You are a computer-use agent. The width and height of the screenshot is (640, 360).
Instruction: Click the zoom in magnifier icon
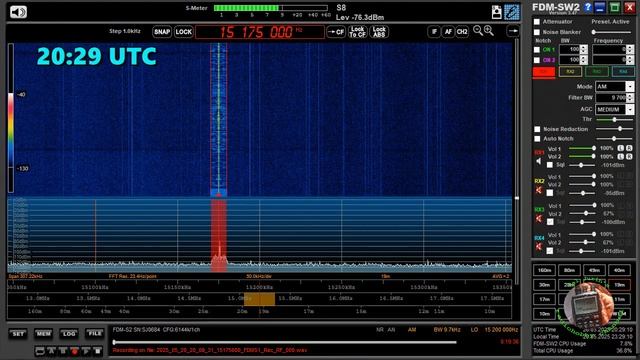(489, 31)
